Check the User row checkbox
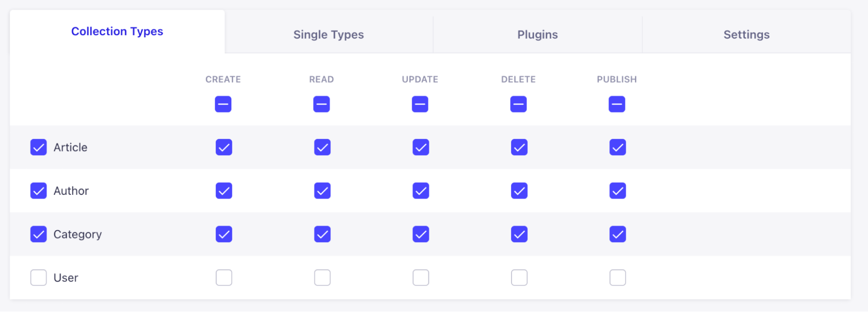 coord(39,278)
